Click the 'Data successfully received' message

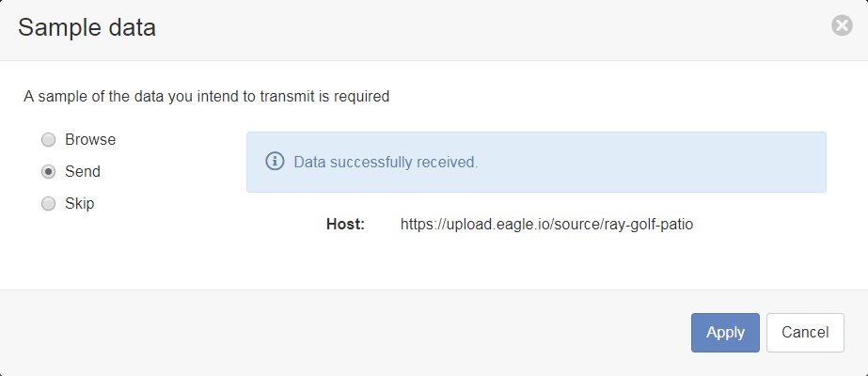tap(386, 162)
